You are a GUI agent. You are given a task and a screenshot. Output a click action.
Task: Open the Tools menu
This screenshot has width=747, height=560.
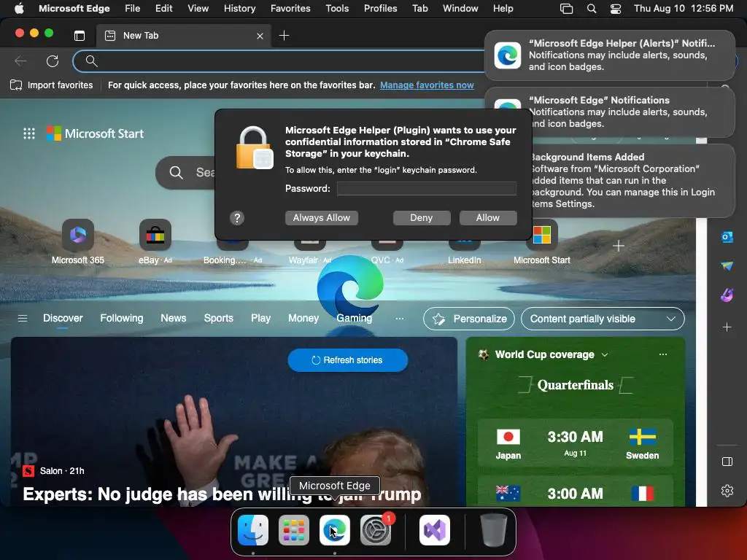337,8
